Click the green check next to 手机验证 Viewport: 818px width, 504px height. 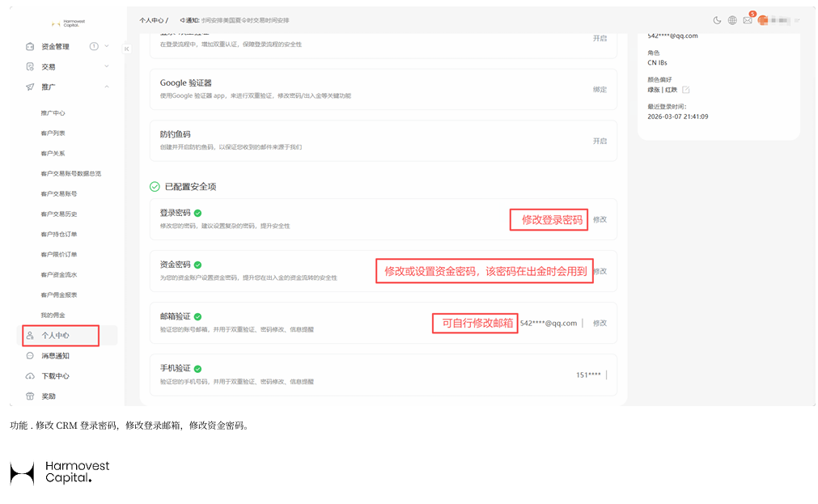pyautogui.click(x=197, y=368)
